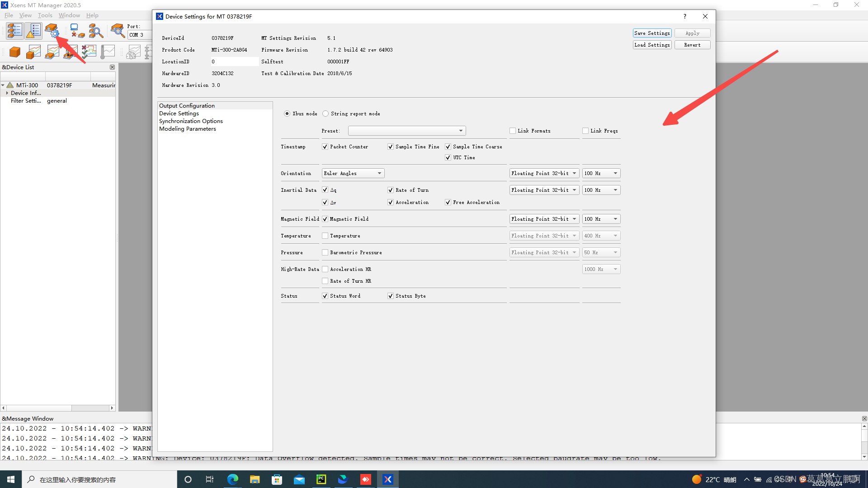The height and width of the screenshot is (488, 868).
Task: Enable Barometric Pressure checkbox
Action: (325, 252)
